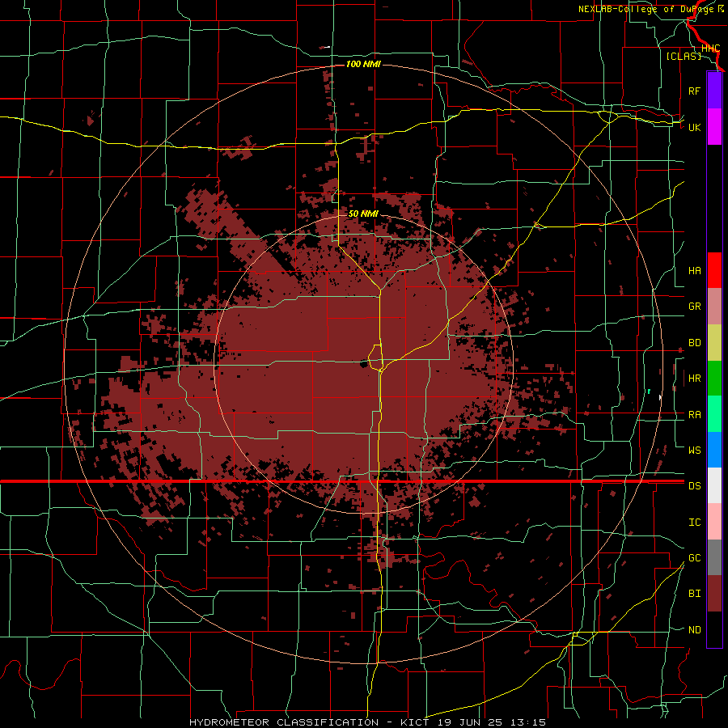
Task: Click the WS label beside the legend
Action: (694, 451)
